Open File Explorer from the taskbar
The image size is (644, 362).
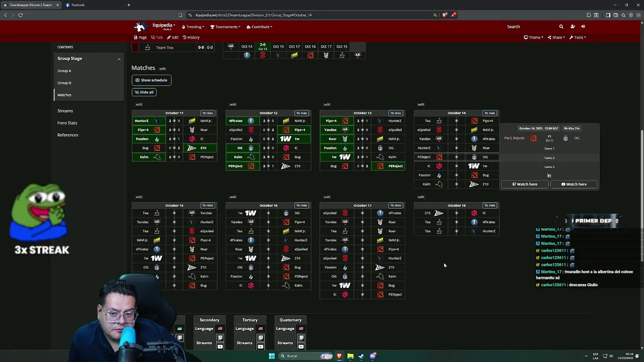(x=350, y=356)
